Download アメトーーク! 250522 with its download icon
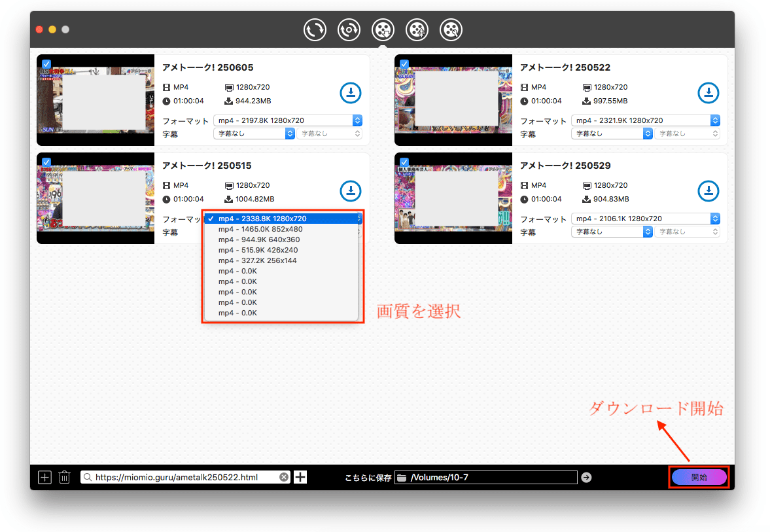The width and height of the screenshot is (770, 532). point(708,93)
